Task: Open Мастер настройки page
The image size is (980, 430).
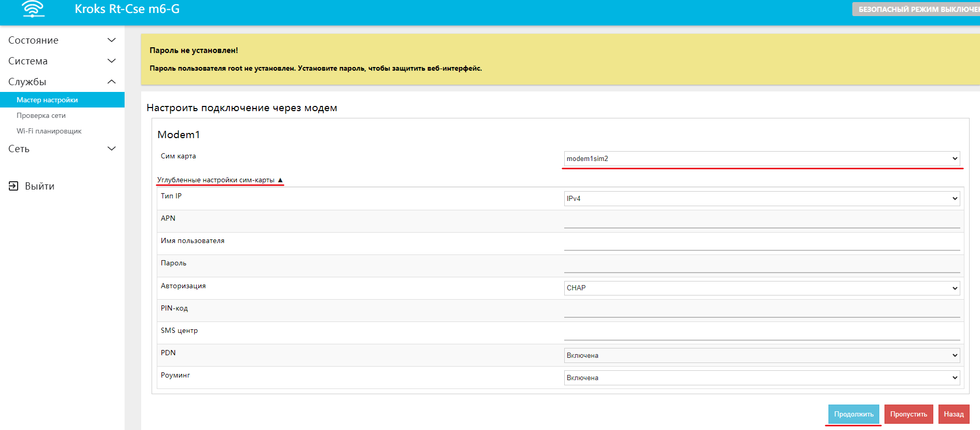Action: pos(47,100)
